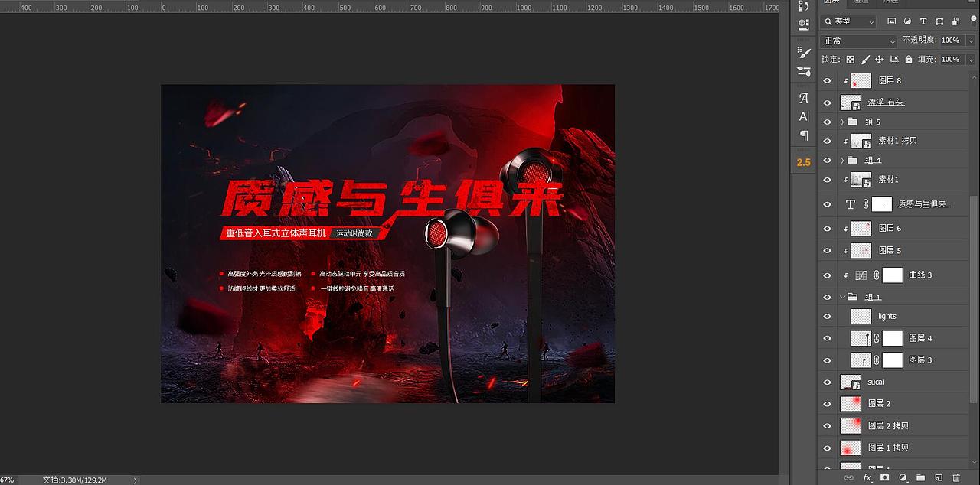Filter layers by shape layer icon
This screenshot has height=485, width=980.
[939, 21]
